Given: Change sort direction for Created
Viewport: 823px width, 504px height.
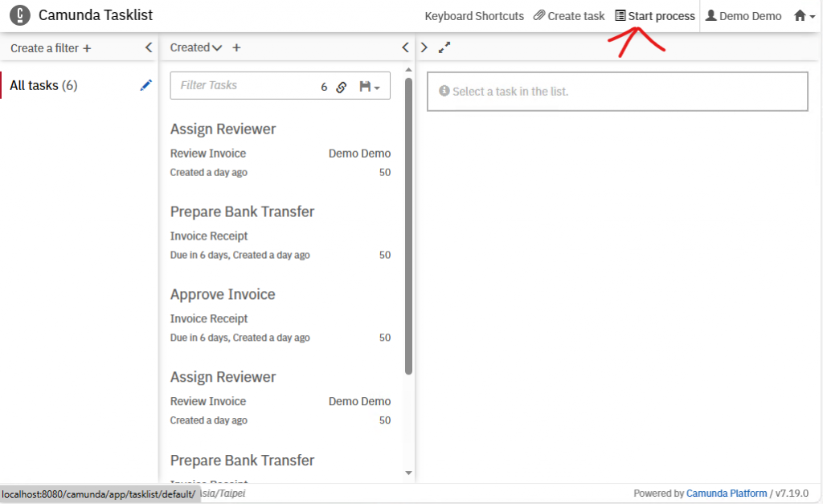Looking at the screenshot, I should (217, 47).
